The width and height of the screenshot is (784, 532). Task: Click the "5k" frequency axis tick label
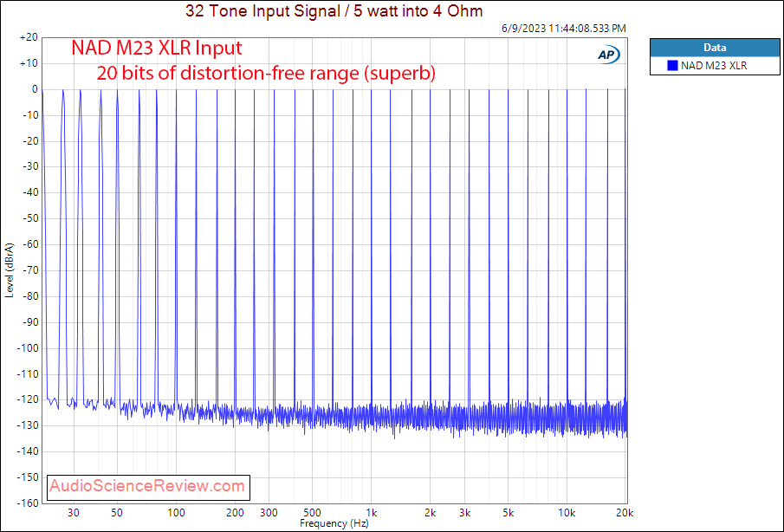[x=508, y=513]
